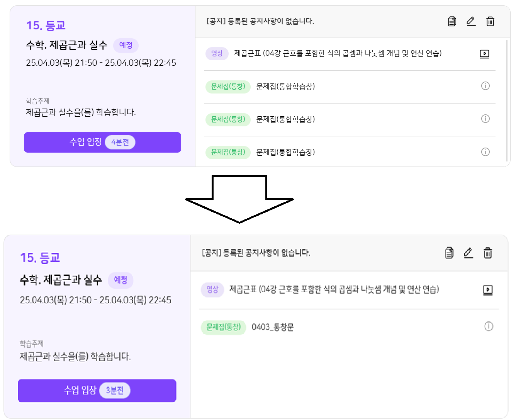Open info icon for 0403_통창문
The image size is (516, 420).
(489, 326)
